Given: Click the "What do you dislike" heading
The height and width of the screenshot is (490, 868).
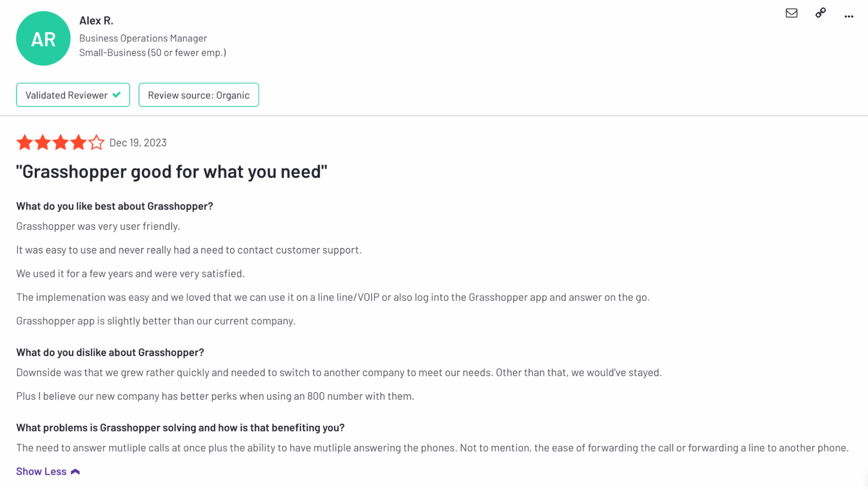Looking at the screenshot, I should pyautogui.click(x=110, y=352).
